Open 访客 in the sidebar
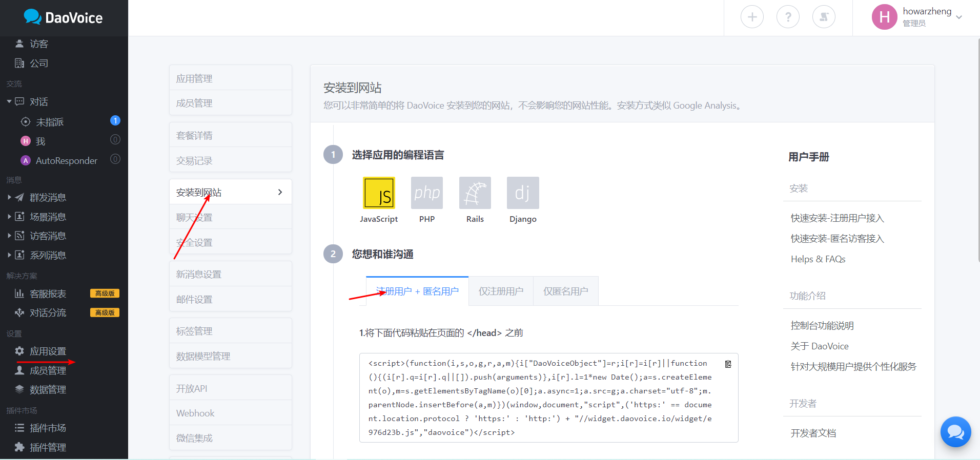Viewport: 980px width, 460px height. tap(39, 44)
